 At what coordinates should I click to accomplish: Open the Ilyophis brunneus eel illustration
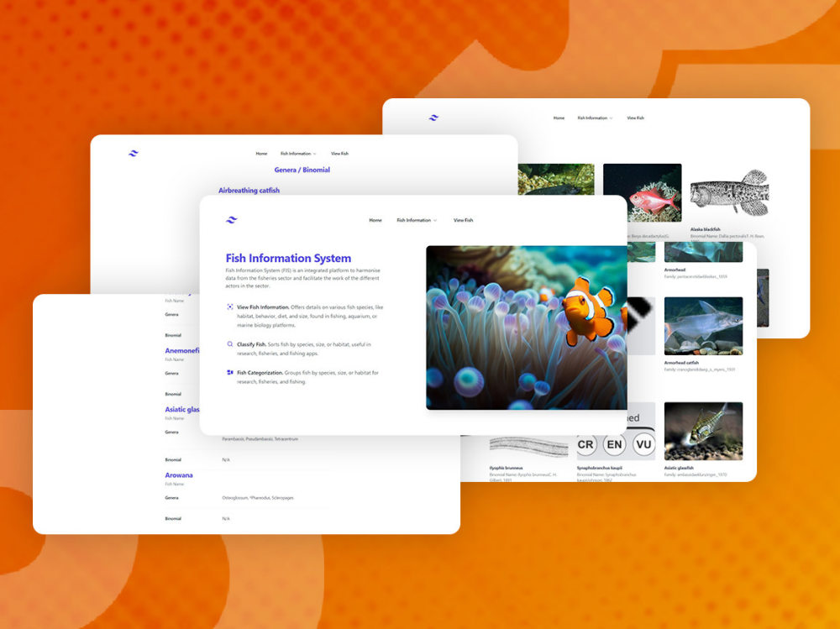528,446
